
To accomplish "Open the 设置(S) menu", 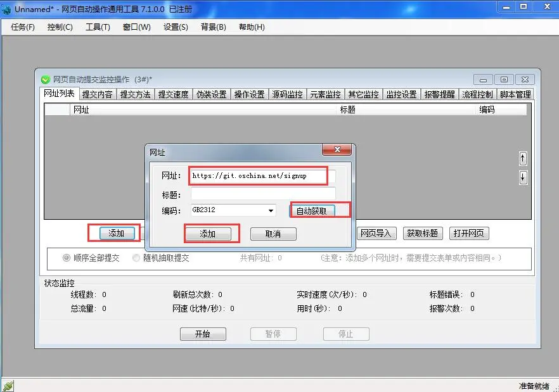I will point(176,27).
